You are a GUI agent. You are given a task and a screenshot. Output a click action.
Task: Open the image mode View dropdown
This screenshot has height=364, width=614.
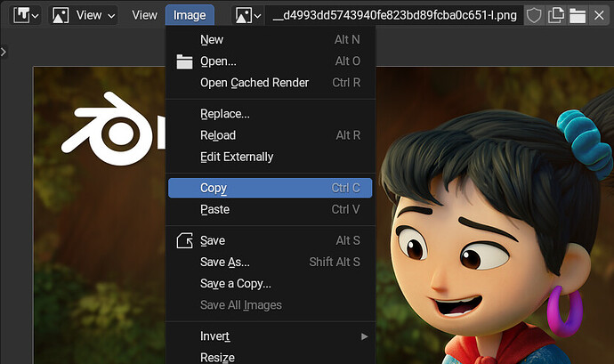[84, 15]
